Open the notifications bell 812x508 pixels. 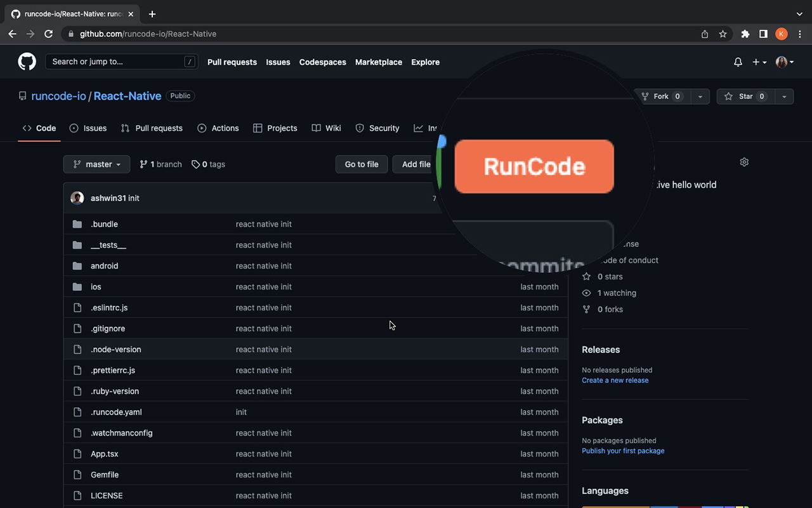[738, 62]
